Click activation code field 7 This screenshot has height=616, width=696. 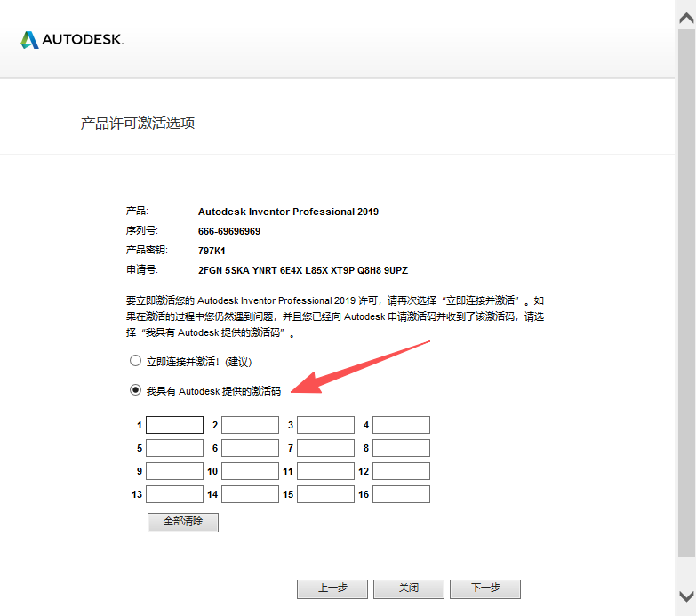pos(325,448)
